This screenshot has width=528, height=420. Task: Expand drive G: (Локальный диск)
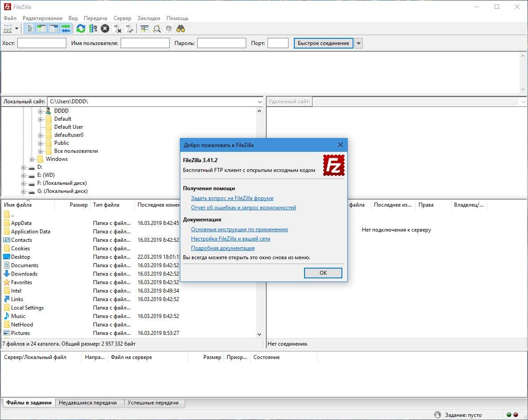23,192
